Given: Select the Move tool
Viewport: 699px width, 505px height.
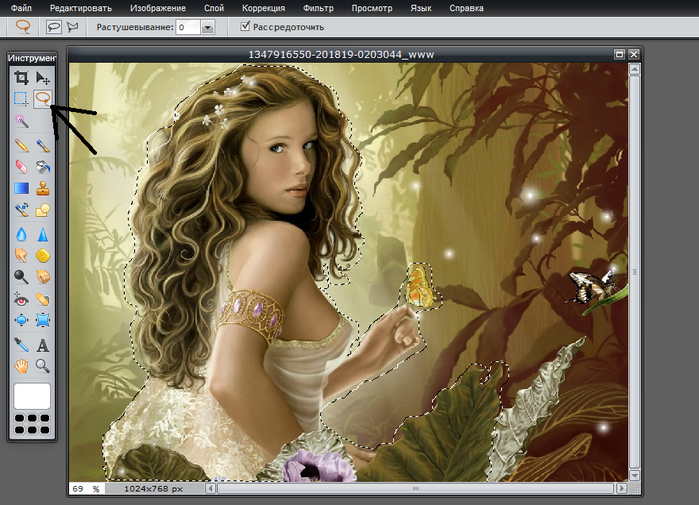Looking at the screenshot, I should pyautogui.click(x=43, y=78).
